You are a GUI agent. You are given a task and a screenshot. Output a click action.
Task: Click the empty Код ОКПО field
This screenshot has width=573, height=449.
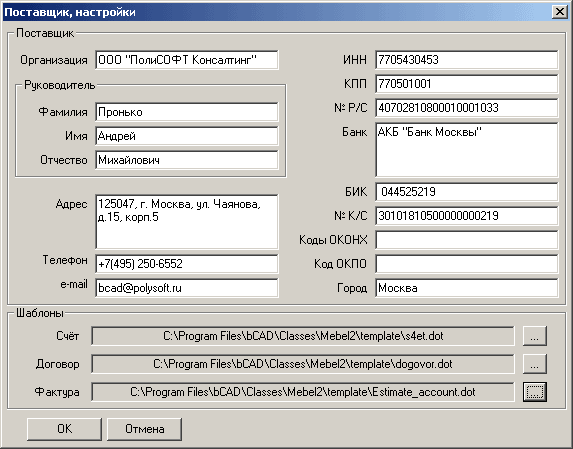coord(467,264)
